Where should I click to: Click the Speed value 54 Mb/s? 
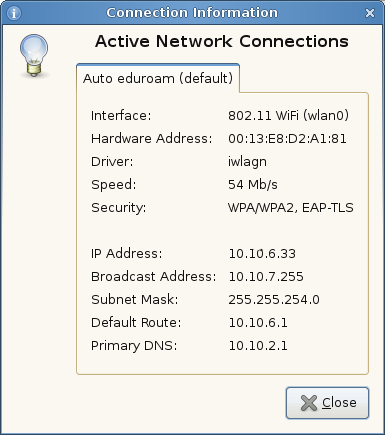[x=253, y=185]
